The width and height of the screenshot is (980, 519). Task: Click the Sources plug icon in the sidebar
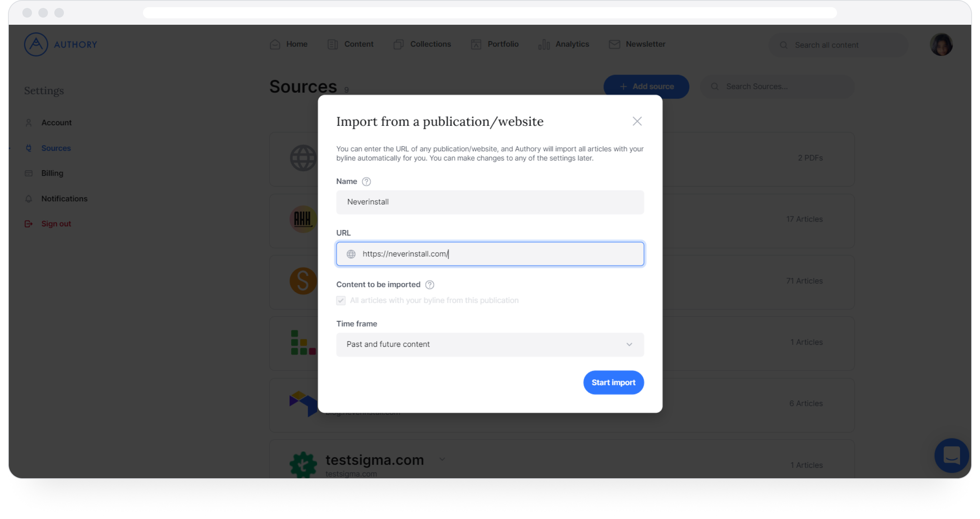29,148
